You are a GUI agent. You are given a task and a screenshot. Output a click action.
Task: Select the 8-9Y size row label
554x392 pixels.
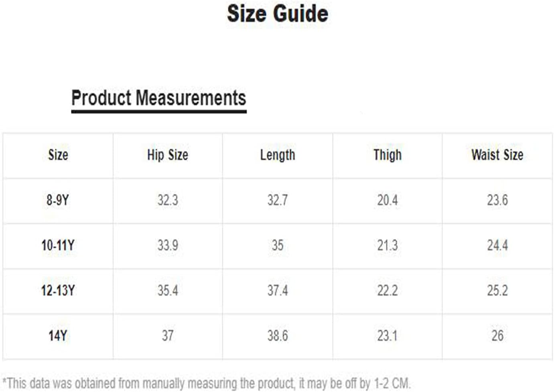coord(58,200)
